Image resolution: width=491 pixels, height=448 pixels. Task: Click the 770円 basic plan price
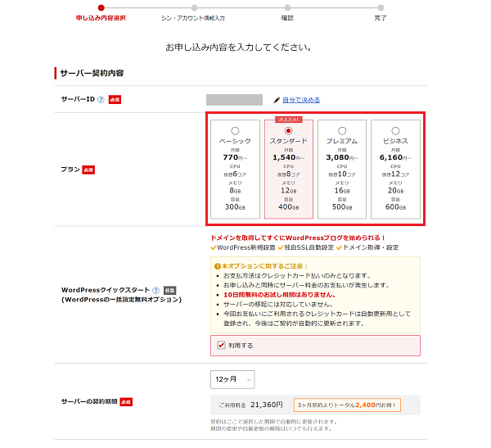tap(235, 157)
